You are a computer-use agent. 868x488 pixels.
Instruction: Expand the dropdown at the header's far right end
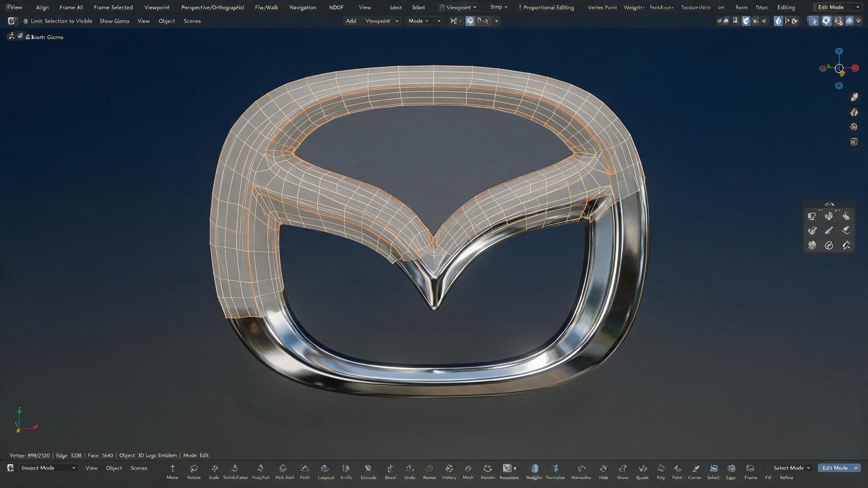(x=858, y=21)
